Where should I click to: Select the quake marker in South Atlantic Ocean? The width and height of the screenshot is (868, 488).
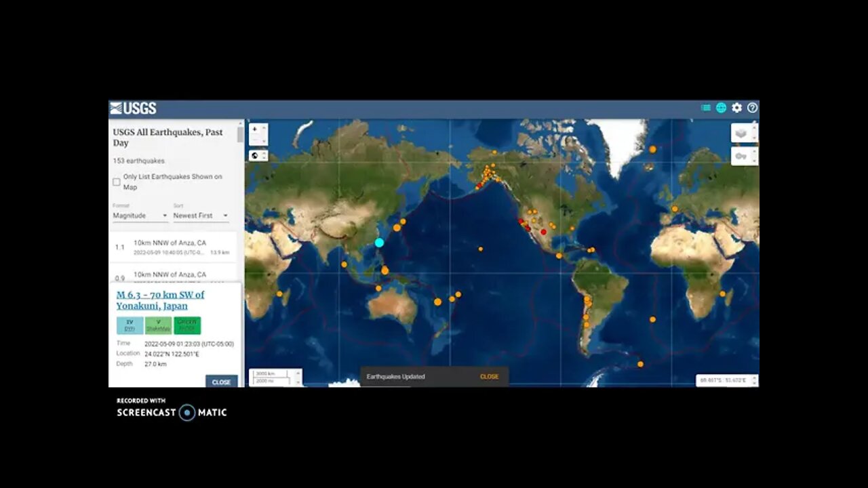(x=652, y=319)
